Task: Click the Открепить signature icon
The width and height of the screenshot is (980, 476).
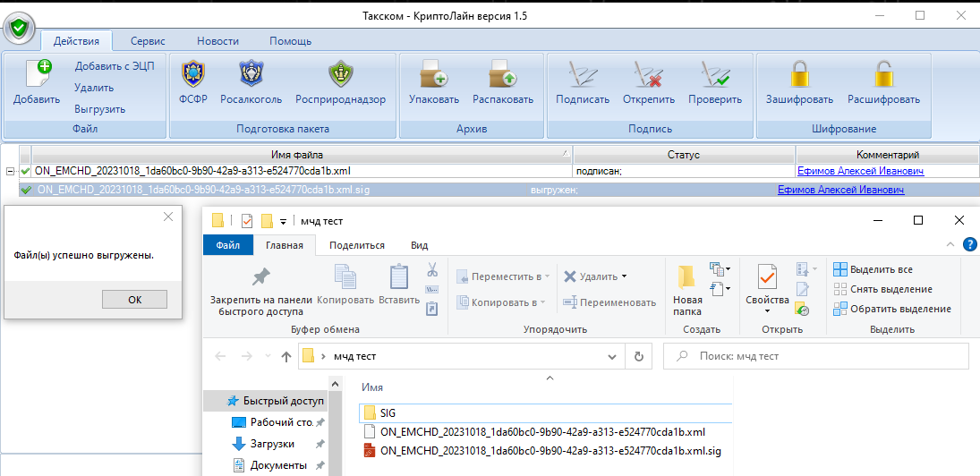Action: pos(649,73)
